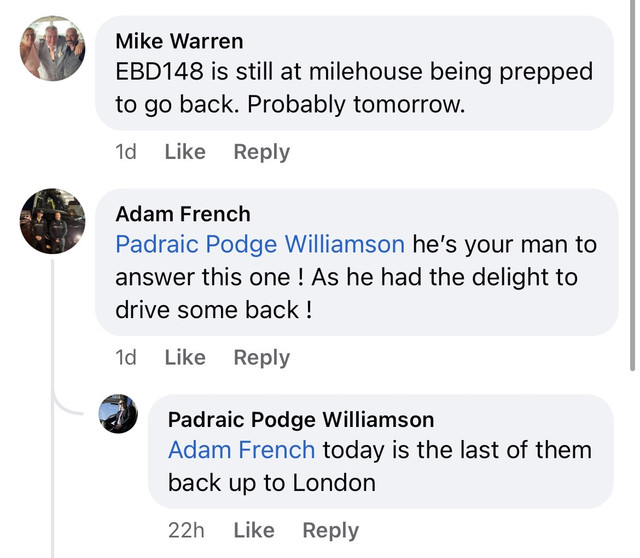Viewport: 640px width, 558px height.
Task: Open Adam French commenter name link
Action: click(x=183, y=214)
